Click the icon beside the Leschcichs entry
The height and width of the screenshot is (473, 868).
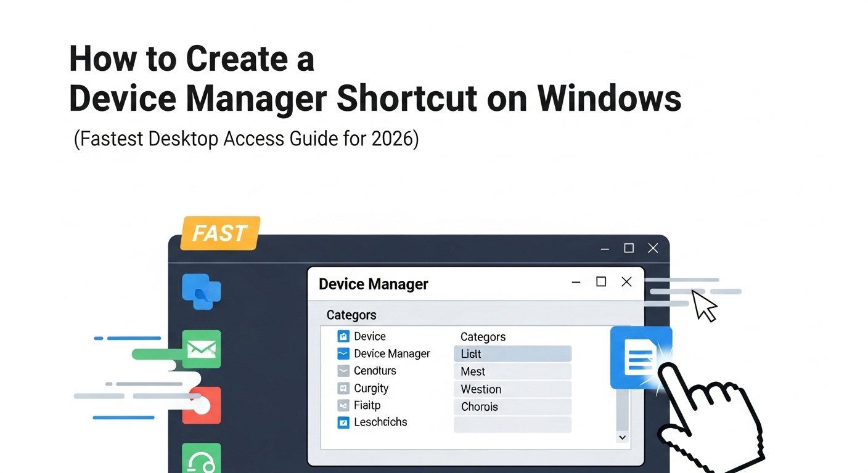[x=343, y=422]
